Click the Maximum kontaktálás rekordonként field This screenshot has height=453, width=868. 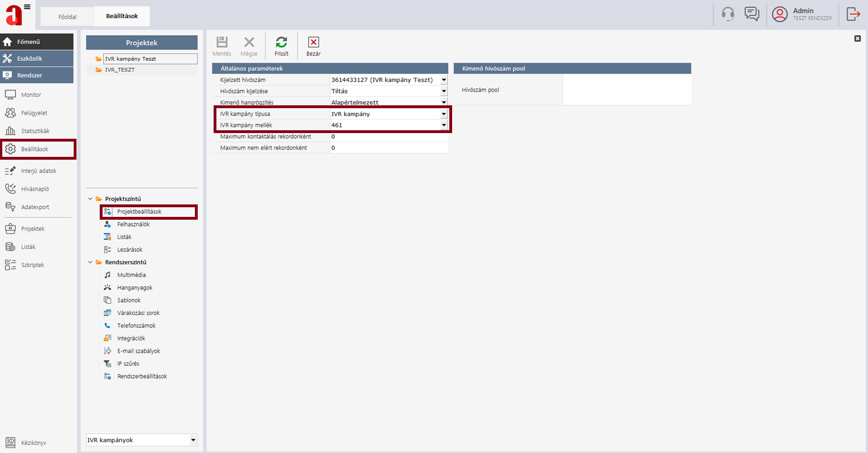(388, 136)
